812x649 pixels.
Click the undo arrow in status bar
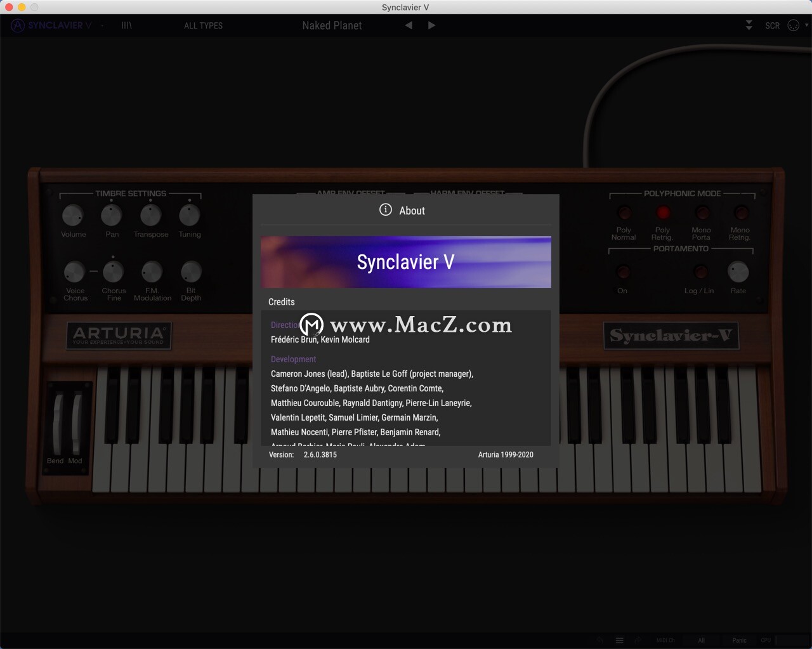(599, 640)
